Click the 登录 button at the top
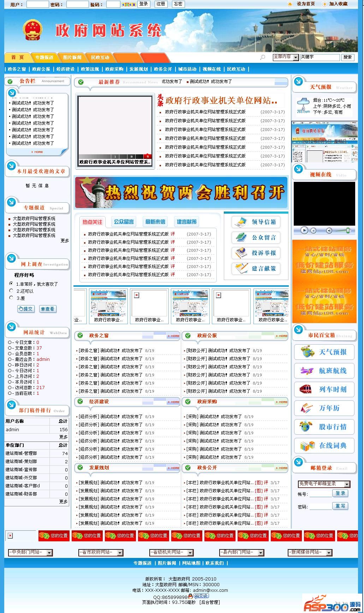Viewport: 364px width, 613px height. point(143,4)
